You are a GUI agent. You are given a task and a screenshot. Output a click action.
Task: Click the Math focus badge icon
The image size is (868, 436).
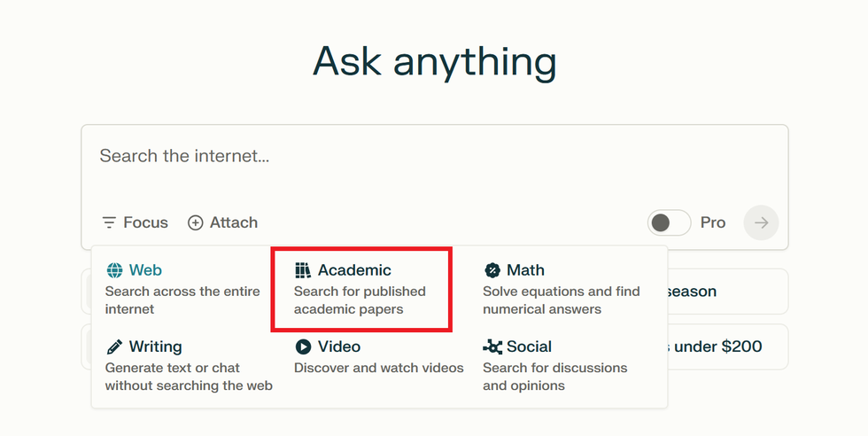click(x=492, y=270)
